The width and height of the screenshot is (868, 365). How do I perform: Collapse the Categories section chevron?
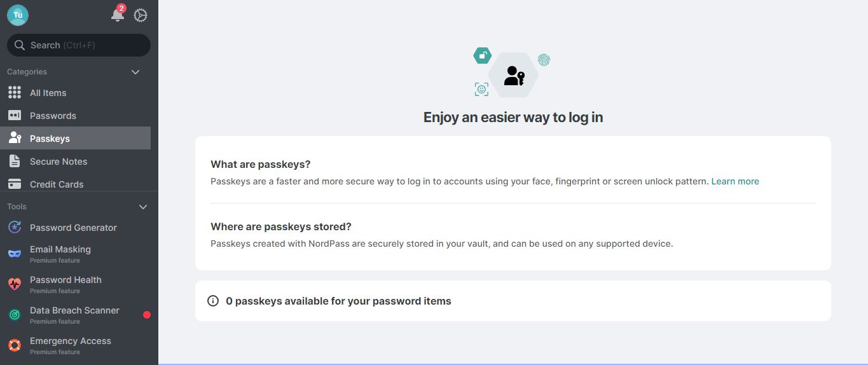pos(135,72)
